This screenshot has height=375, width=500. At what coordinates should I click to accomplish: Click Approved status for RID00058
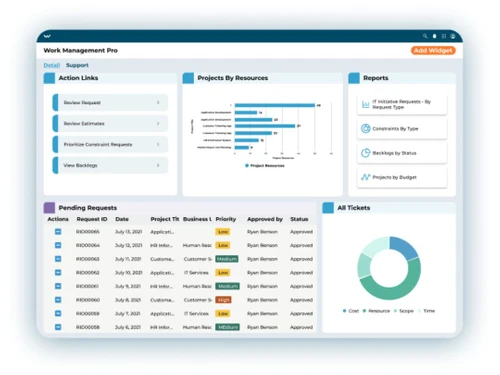(301, 327)
